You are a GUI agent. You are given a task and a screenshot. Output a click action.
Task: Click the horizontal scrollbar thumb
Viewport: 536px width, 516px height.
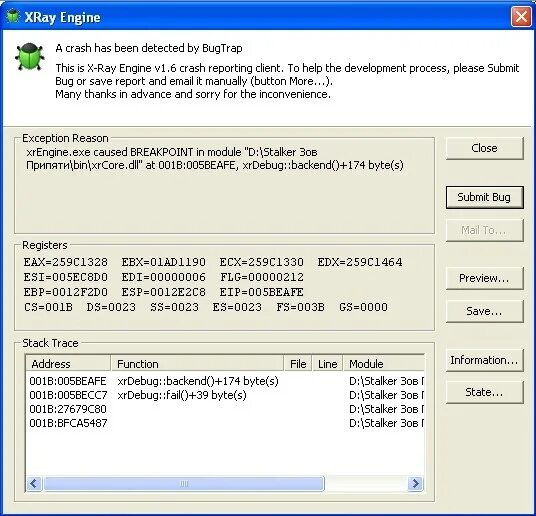point(184,484)
